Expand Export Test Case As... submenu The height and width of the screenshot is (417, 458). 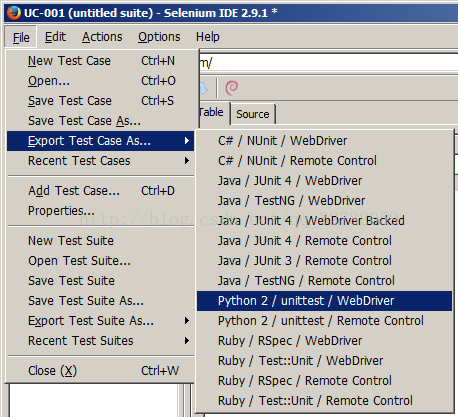tap(100, 141)
